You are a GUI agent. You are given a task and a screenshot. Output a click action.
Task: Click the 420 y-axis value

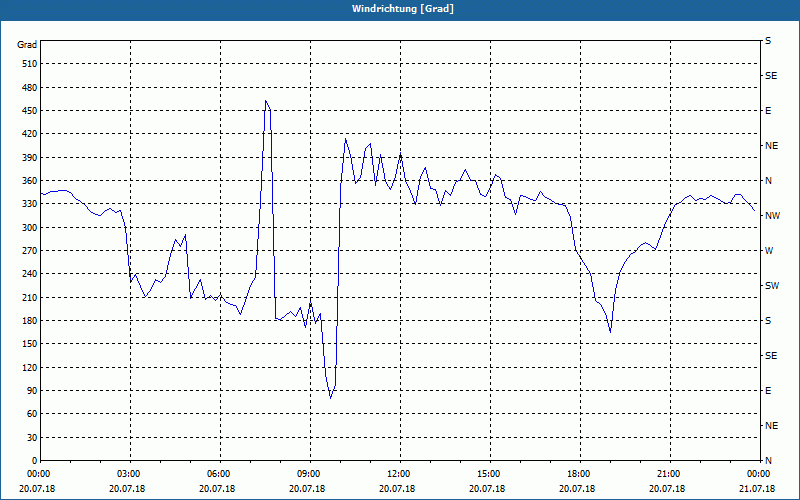pos(30,134)
